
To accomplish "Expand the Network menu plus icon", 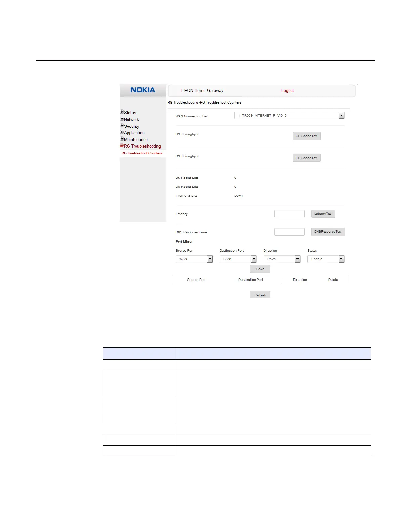I will point(122,119).
